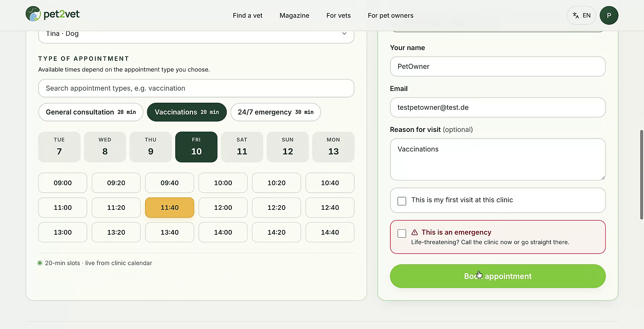Viewport: 644px width, 329px height.
Task: Go to the Magazine page
Action: click(294, 15)
